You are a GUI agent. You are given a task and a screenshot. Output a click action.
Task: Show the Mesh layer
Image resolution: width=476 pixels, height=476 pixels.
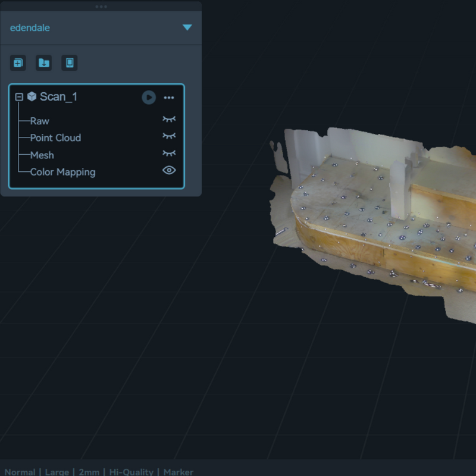(x=169, y=153)
